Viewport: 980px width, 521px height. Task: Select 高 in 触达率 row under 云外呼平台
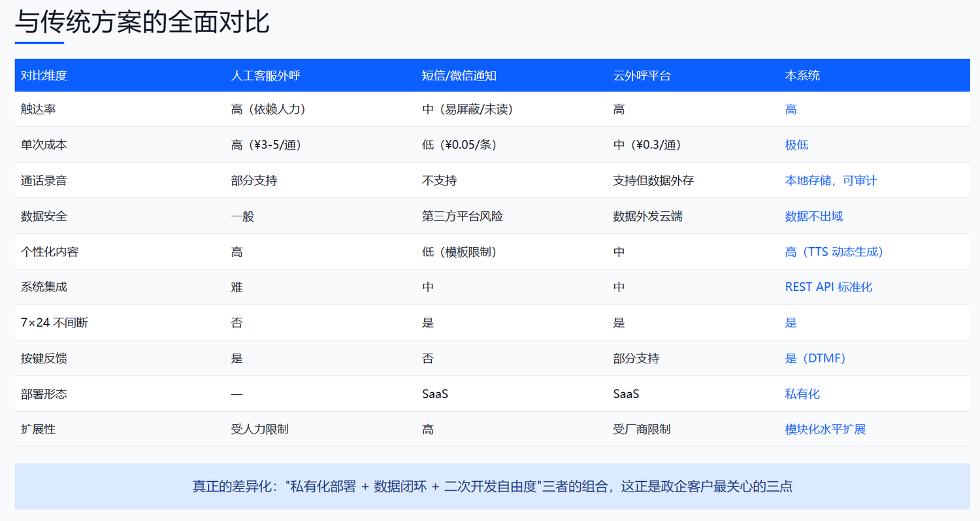[x=619, y=109]
